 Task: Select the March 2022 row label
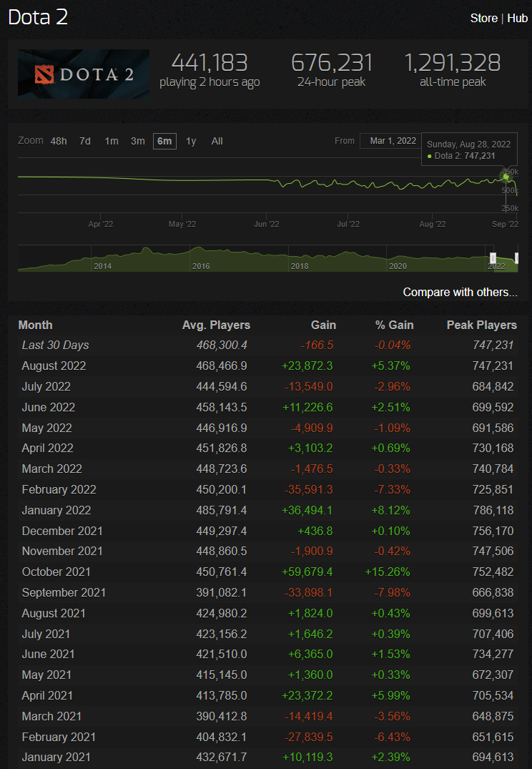(52, 469)
